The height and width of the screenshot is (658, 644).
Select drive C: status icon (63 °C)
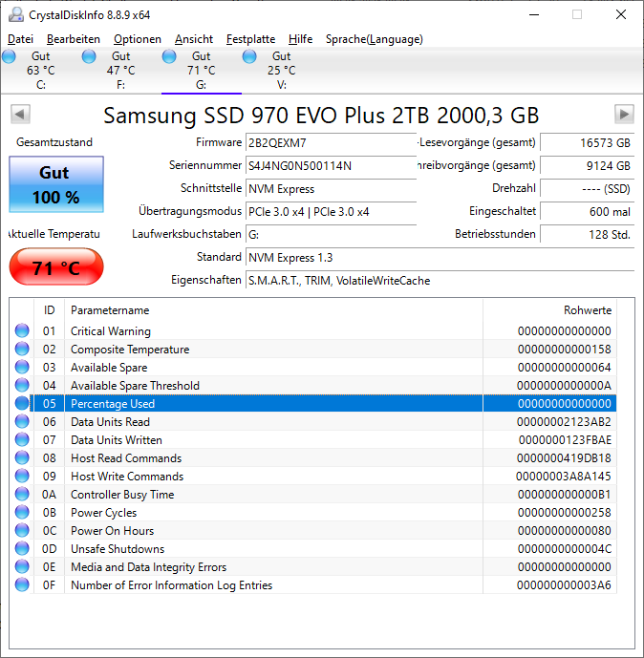9,56
